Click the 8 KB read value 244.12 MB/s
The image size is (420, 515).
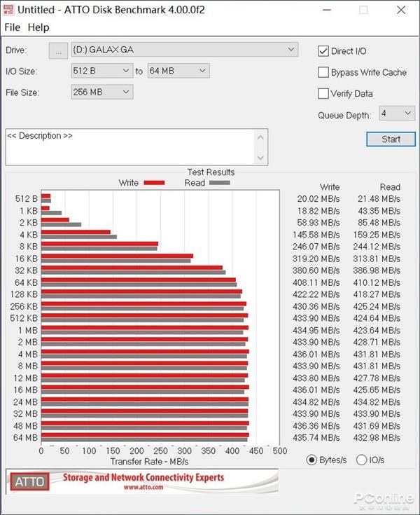[x=377, y=247]
